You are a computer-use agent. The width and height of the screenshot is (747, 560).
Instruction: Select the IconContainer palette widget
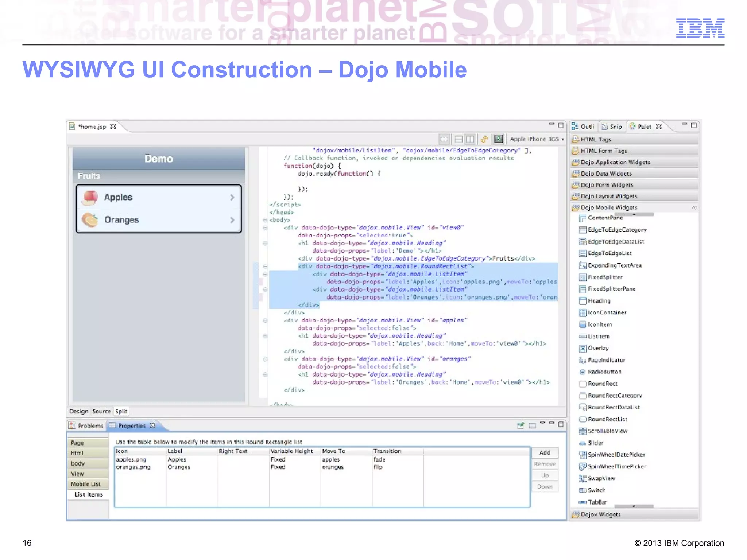603,312
